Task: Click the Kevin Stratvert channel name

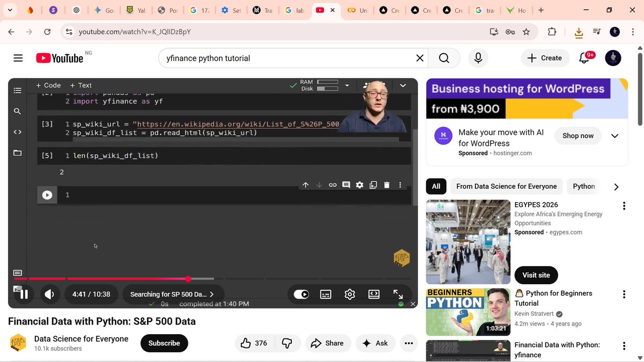Action: point(534,314)
